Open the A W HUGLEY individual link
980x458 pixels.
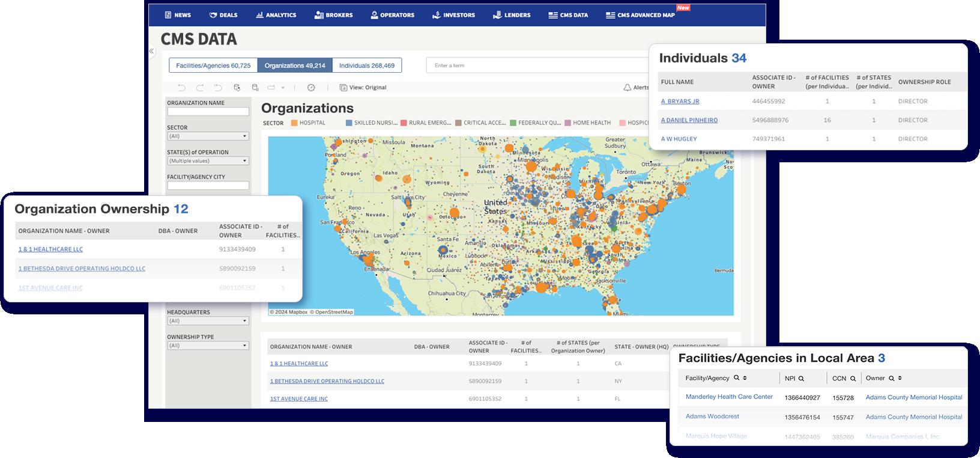(679, 139)
